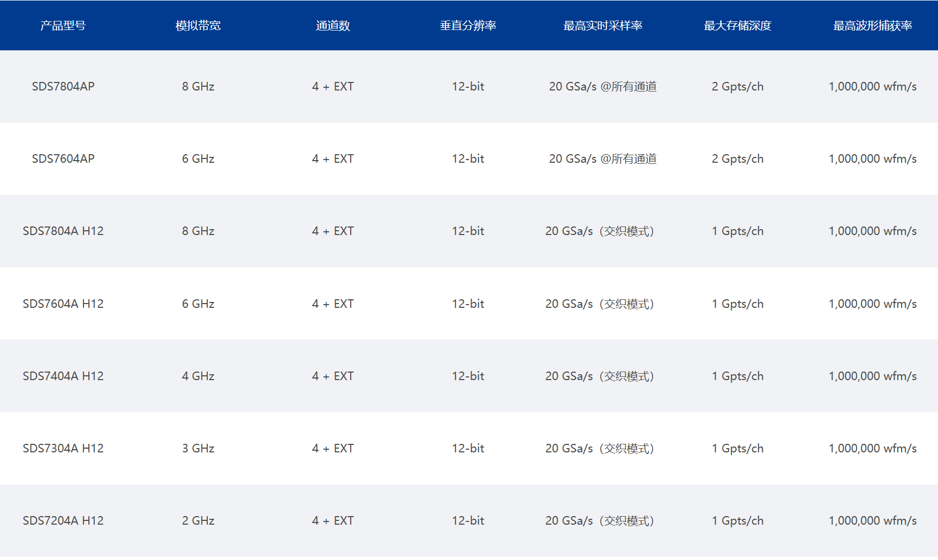The image size is (938, 560).
Task: Choose the SDS7304A H12 model cell
Action: (63, 449)
